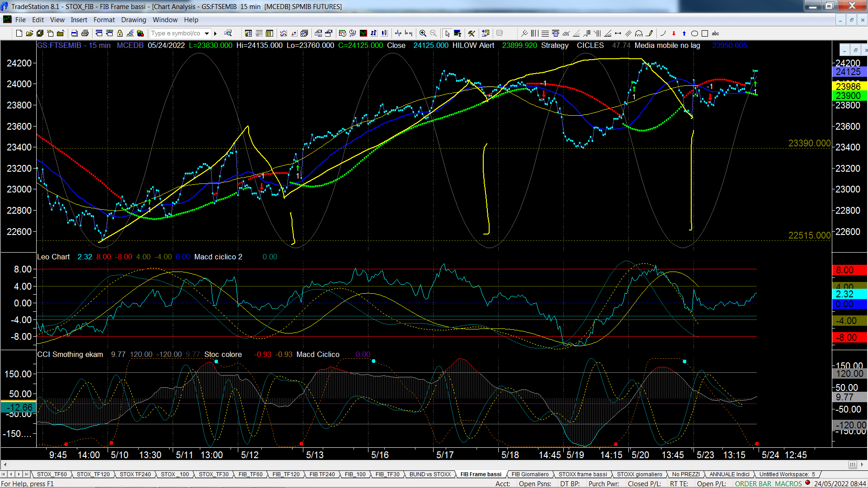Click the hammer tools icon

click(472, 33)
